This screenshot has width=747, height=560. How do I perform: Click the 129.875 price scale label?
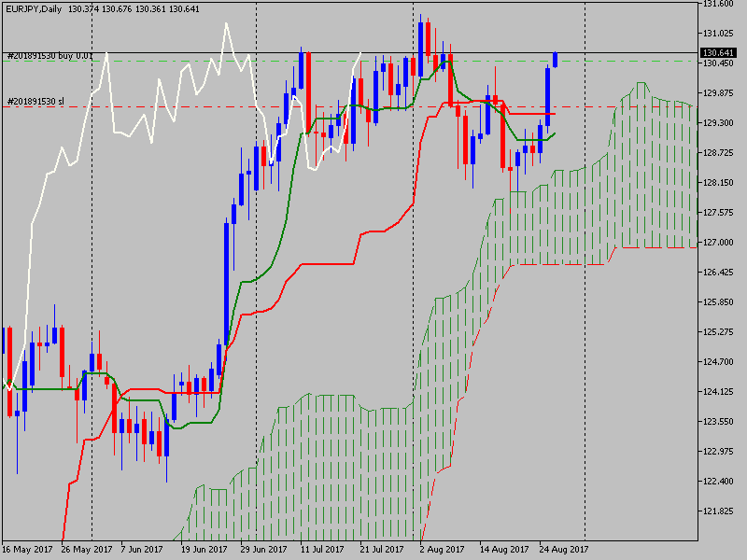click(x=718, y=93)
